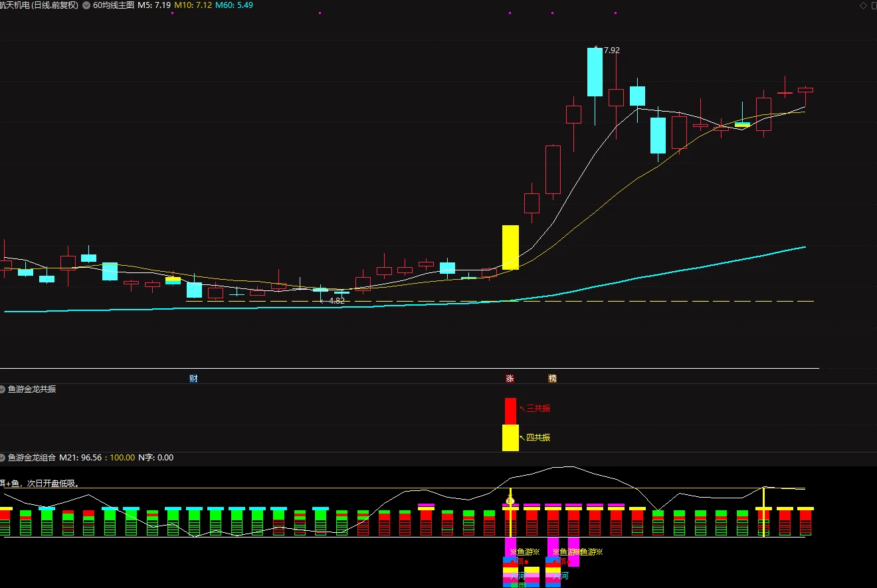Click the 财 finance marker on the timeline

point(193,379)
